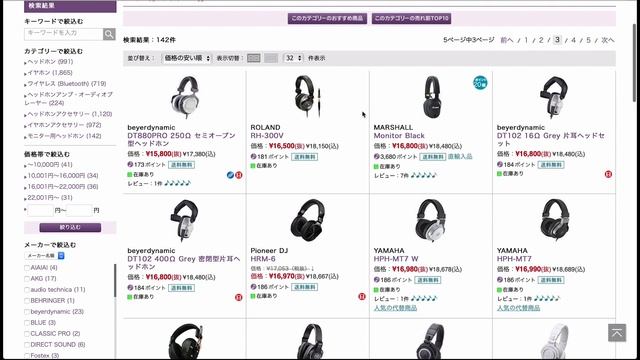
Task: Check the AKG maker checkbox
Action: click(x=27, y=279)
